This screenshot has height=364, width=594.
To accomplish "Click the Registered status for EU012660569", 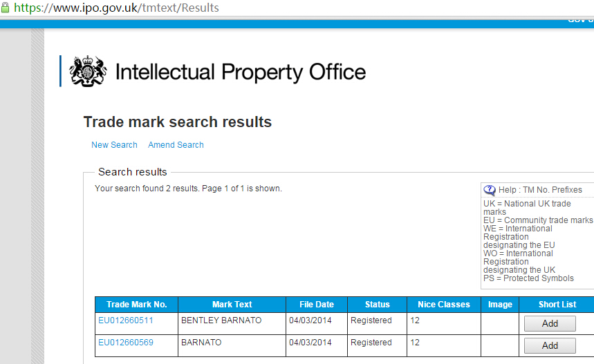I will [x=371, y=343].
